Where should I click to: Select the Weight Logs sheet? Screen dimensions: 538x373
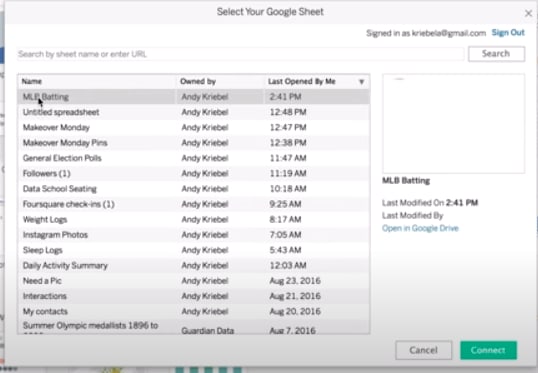pyautogui.click(x=194, y=220)
